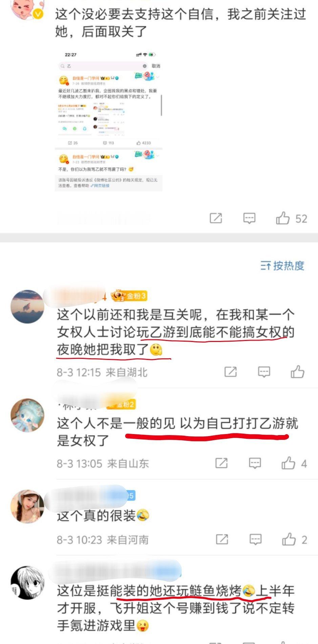This screenshot has height=644, width=318.
Task: Tap the sunset sky commenter avatar
Action: coord(27,306)
